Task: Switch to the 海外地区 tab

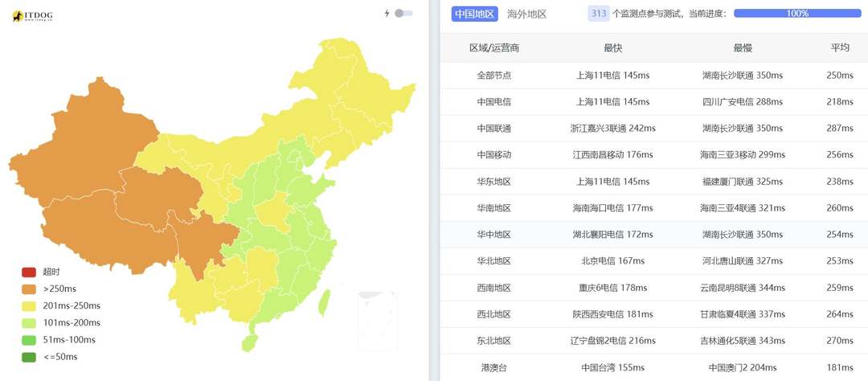Action: [x=526, y=14]
